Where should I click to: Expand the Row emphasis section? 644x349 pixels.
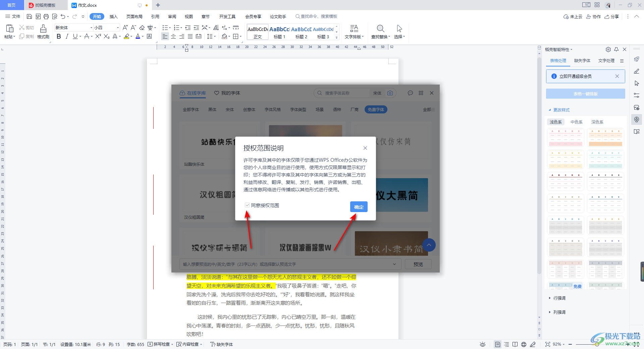pos(557,298)
